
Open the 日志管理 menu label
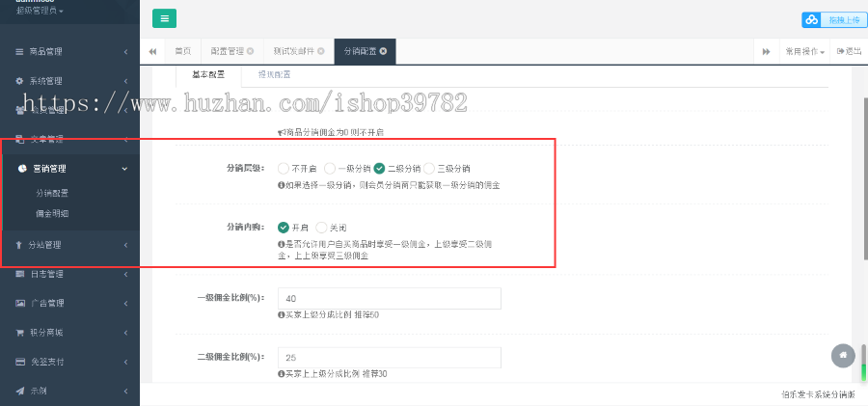[x=47, y=274]
